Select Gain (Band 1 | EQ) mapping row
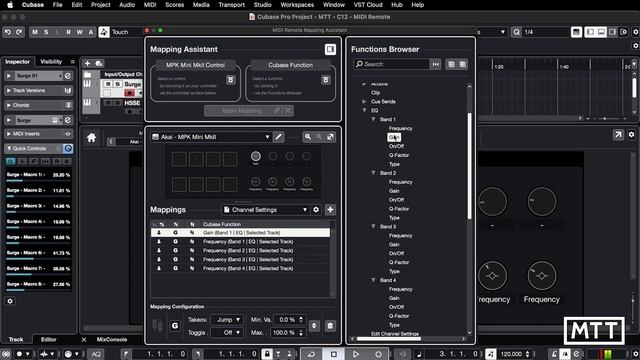 click(x=240, y=233)
